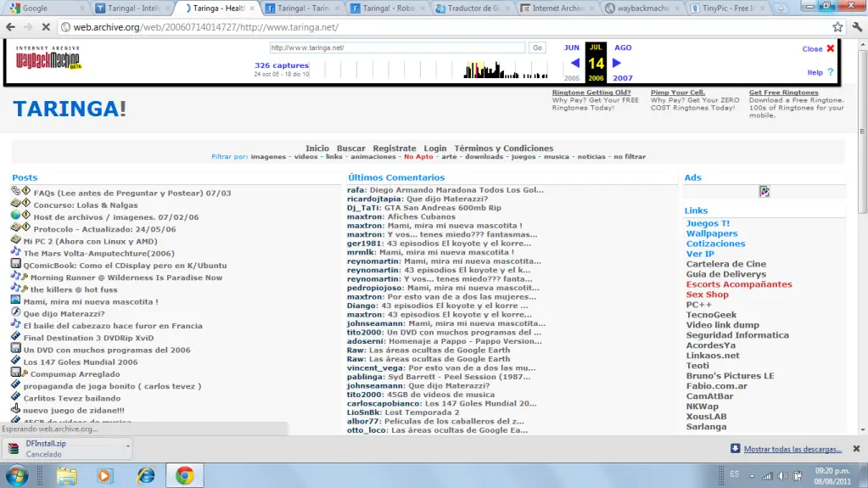
Task: Stop page loading with X button
Action: tap(45, 26)
